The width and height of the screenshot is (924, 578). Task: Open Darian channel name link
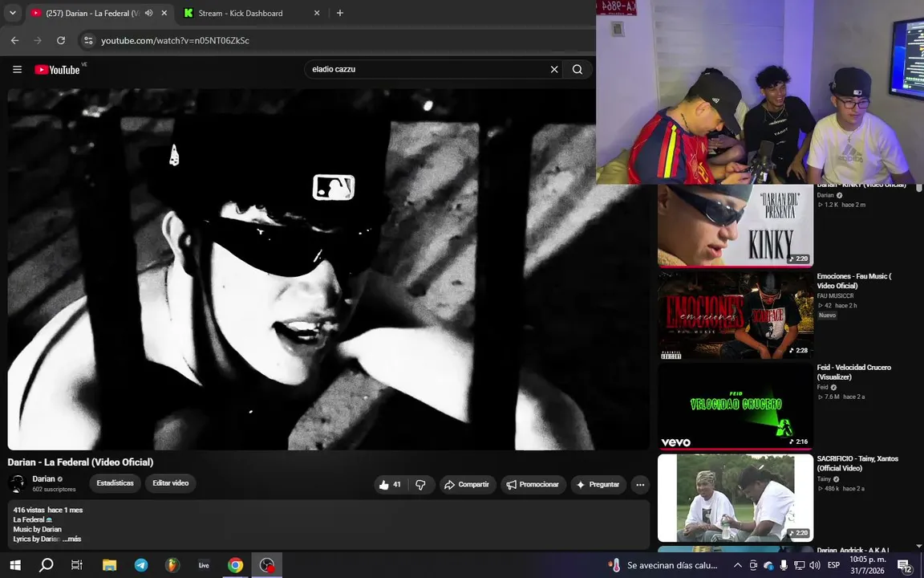tap(43, 479)
